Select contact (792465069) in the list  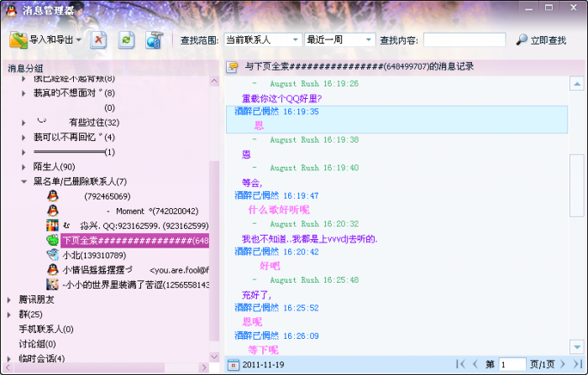(x=108, y=196)
